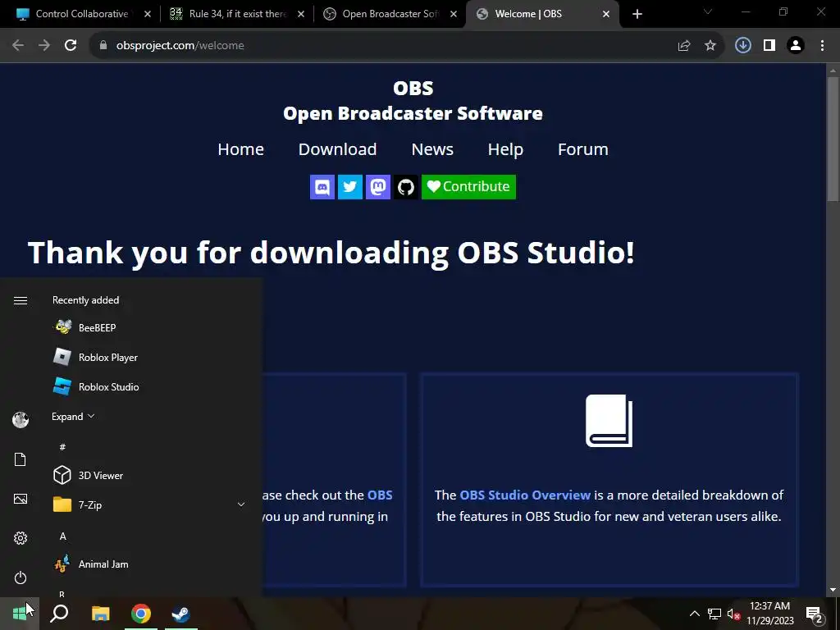840x630 pixels.
Task: Switch to Rule 34 tab
Action: coord(237,14)
